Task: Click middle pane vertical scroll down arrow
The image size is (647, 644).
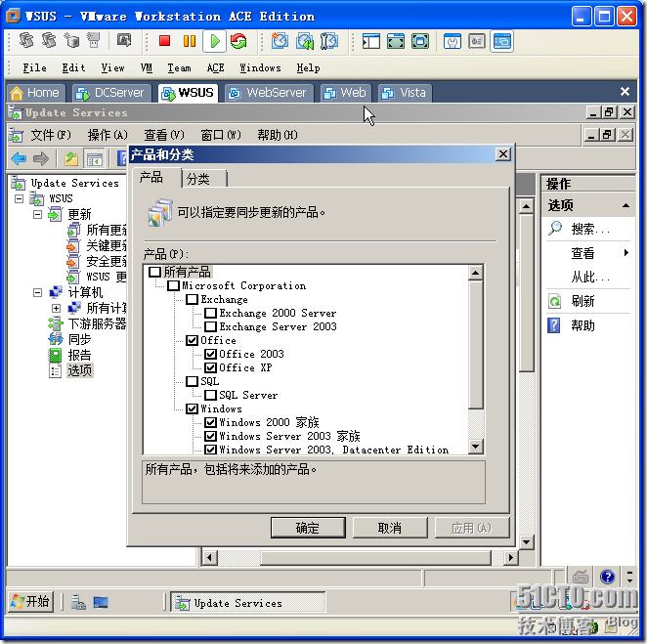Action: (x=526, y=541)
